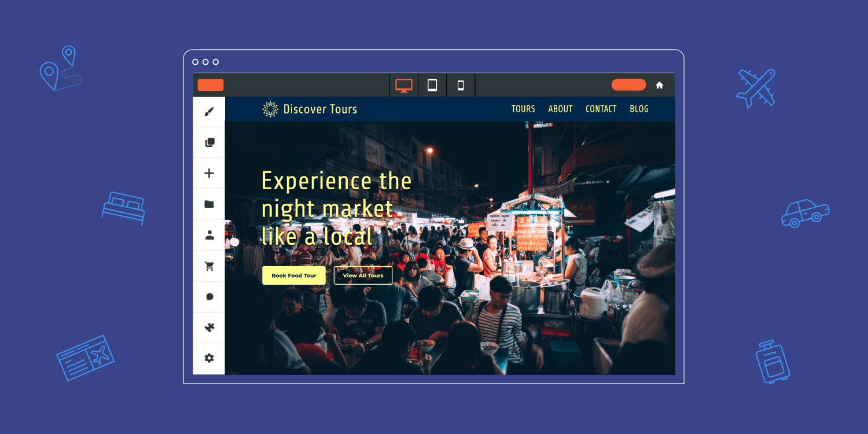Switch to tablet preview mode
The height and width of the screenshot is (434, 868).
click(x=432, y=85)
